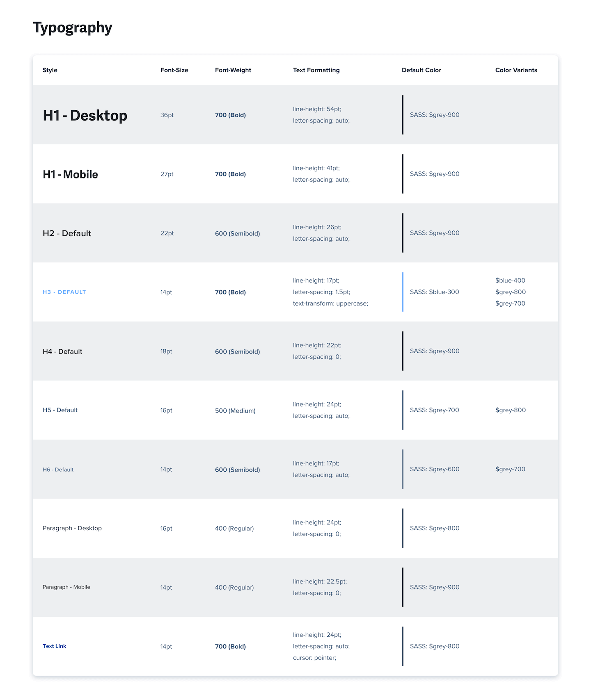Click the $blue-400 color variant text
Viewport: 591px width, 700px height.
click(x=510, y=280)
